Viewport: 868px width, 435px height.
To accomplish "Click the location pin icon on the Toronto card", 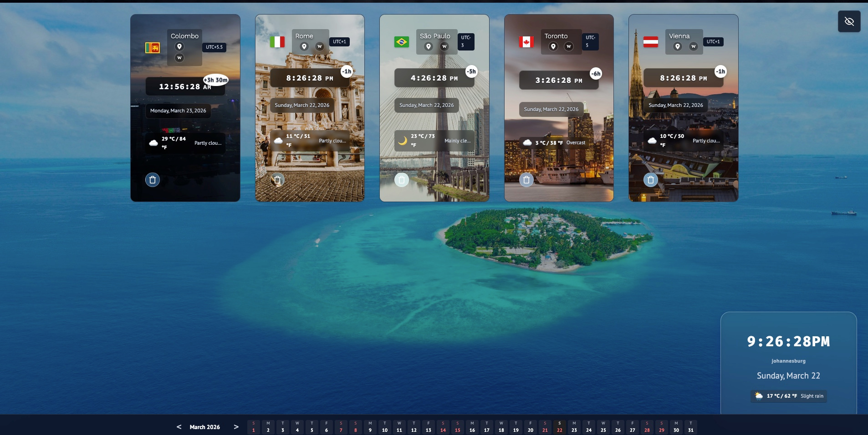I will click(554, 46).
